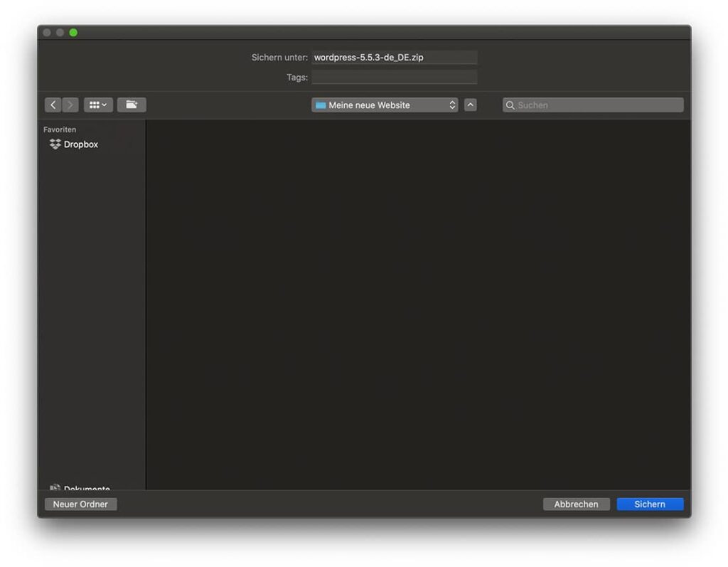Click the Dokumente icon in the sidebar
Viewport: 728px width, 567px height.
tap(55, 489)
